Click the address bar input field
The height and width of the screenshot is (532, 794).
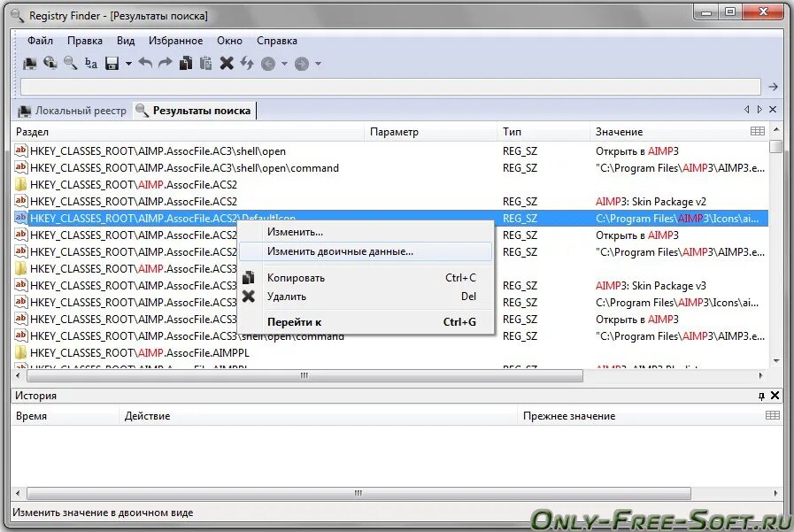(390, 87)
